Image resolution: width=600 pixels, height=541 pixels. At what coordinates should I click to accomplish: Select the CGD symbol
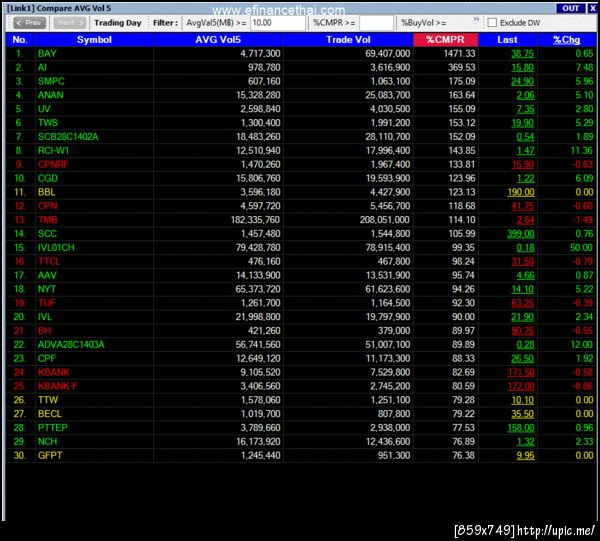coord(48,178)
